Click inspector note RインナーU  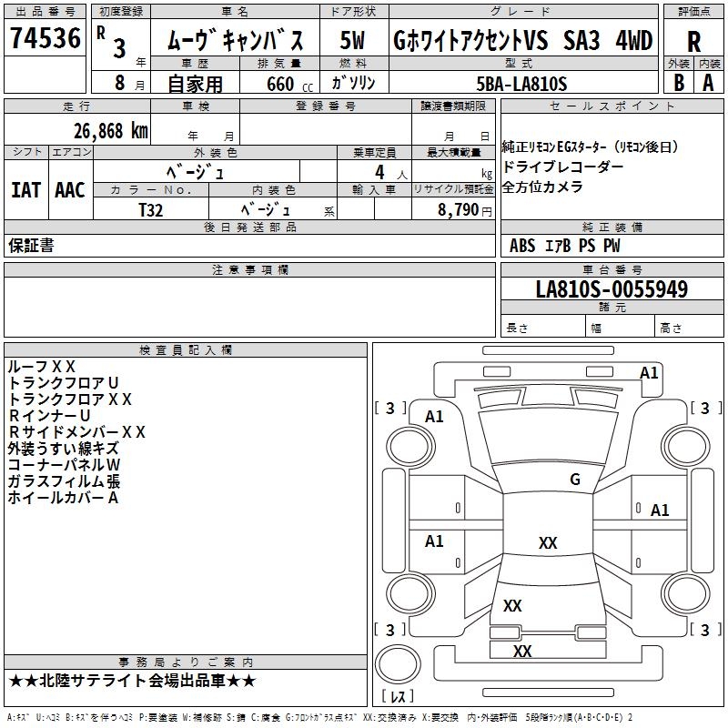point(49,416)
